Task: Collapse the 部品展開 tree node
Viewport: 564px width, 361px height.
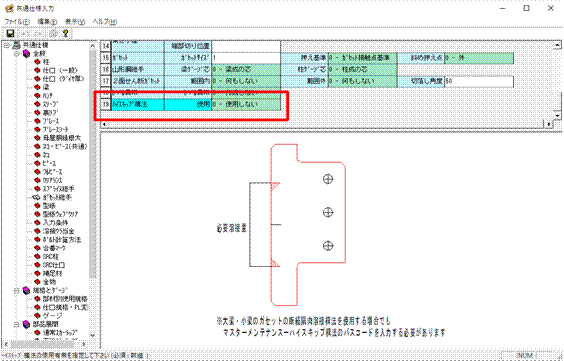Action: 17,324
